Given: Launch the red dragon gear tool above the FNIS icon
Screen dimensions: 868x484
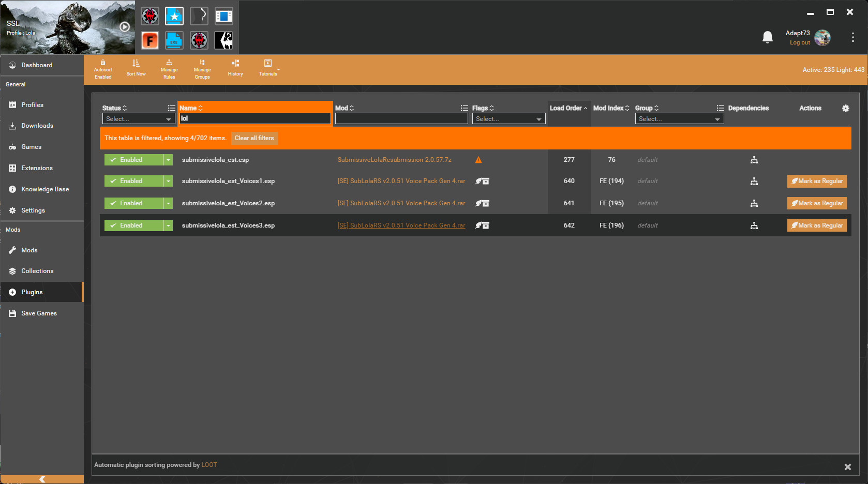Looking at the screenshot, I should tap(150, 16).
